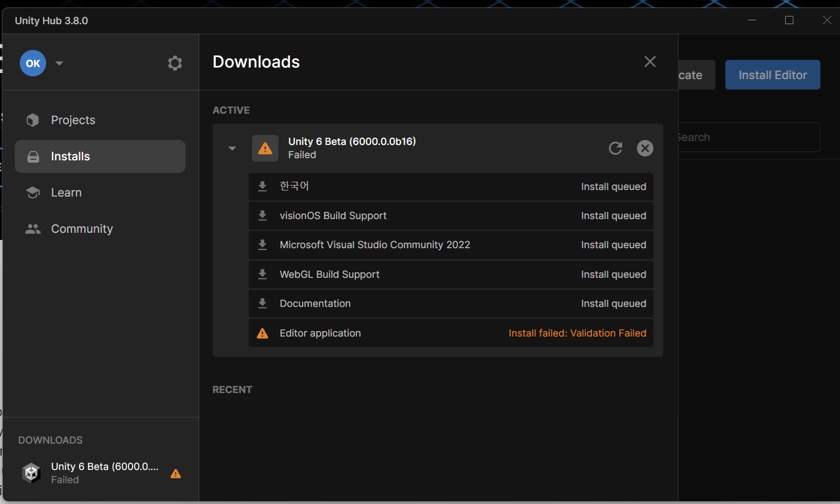This screenshot has height=504, width=840.
Task: Click the DOWNLOADS heading in the sidebar
Action: [x=51, y=440]
